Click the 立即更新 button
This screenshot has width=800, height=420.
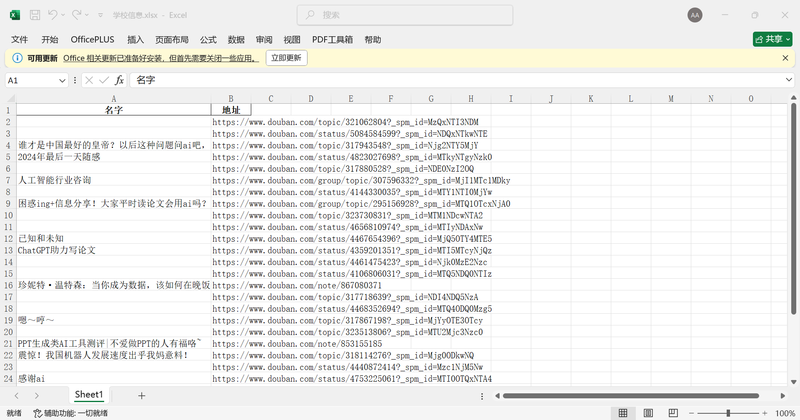(286, 58)
